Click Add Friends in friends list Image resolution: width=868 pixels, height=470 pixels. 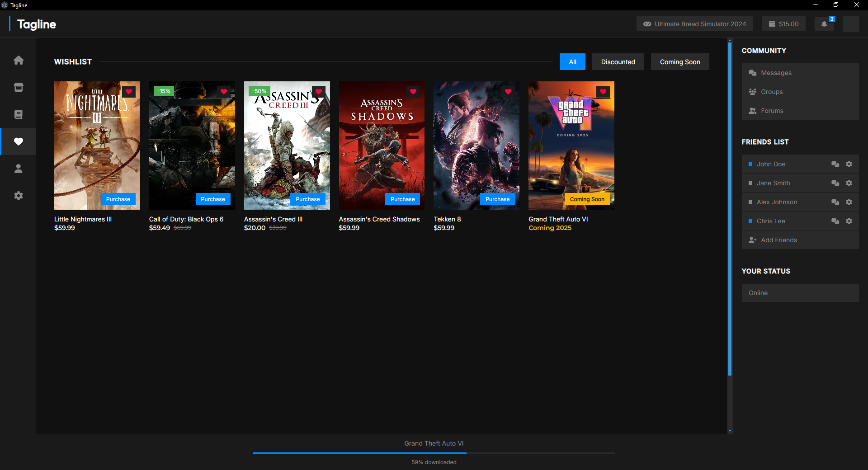tap(800, 240)
